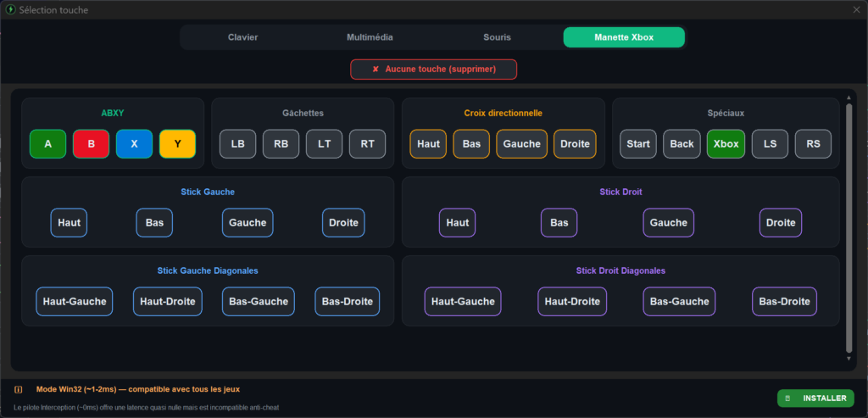Choose Gauche under Stick Gauche

pyautogui.click(x=248, y=222)
